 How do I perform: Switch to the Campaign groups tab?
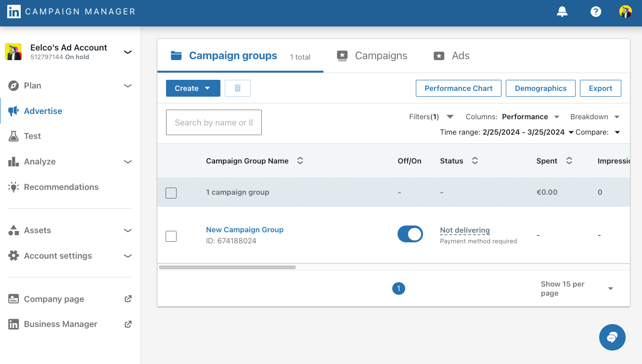(x=241, y=56)
